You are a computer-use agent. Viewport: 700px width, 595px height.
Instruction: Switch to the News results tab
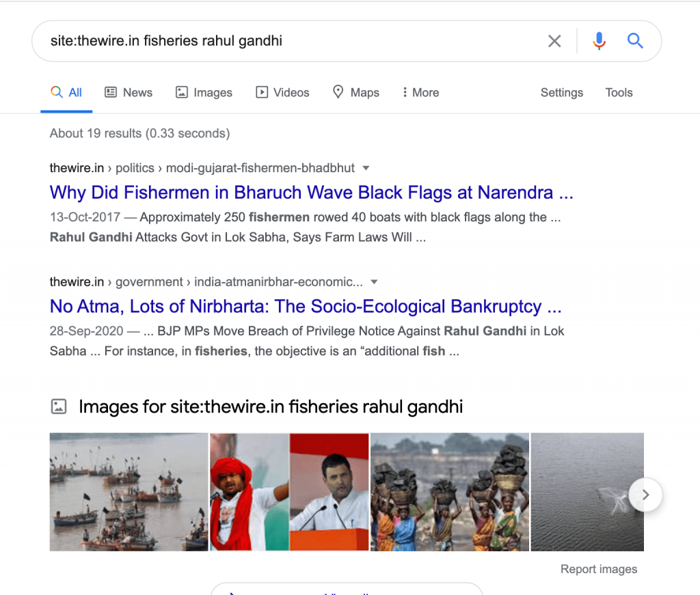[129, 93]
